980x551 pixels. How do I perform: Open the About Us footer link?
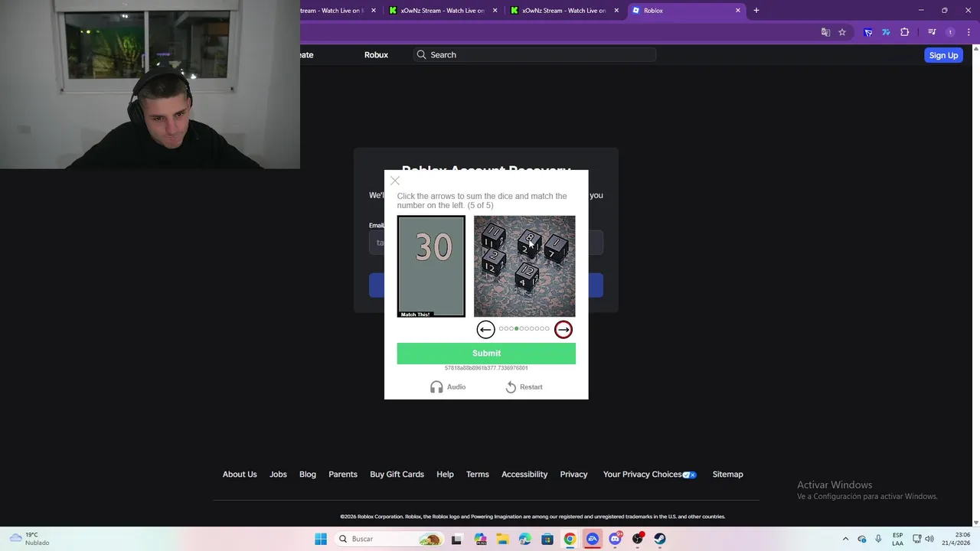coord(240,474)
